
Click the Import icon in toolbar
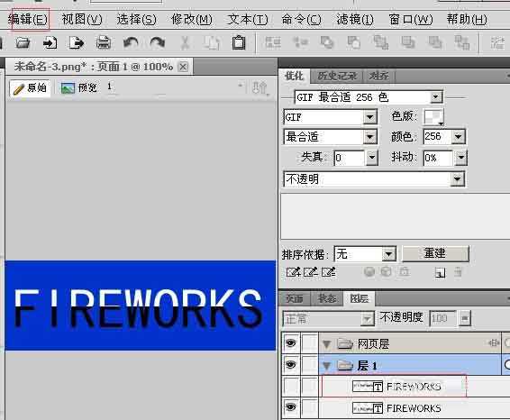point(50,43)
